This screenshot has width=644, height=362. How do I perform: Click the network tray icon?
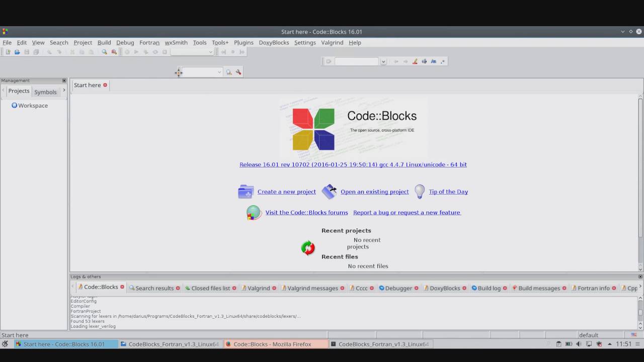pos(589,344)
